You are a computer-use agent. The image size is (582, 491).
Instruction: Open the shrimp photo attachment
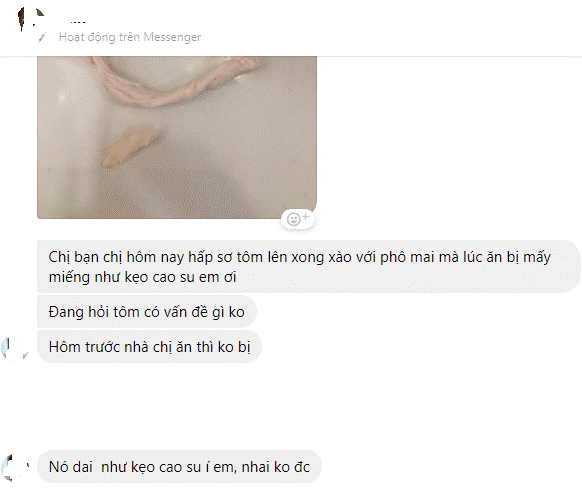click(x=177, y=137)
